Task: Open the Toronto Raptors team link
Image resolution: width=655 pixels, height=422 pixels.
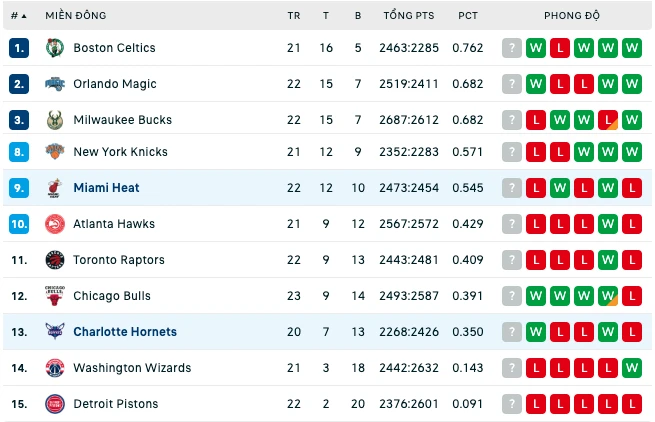Action: [119, 260]
